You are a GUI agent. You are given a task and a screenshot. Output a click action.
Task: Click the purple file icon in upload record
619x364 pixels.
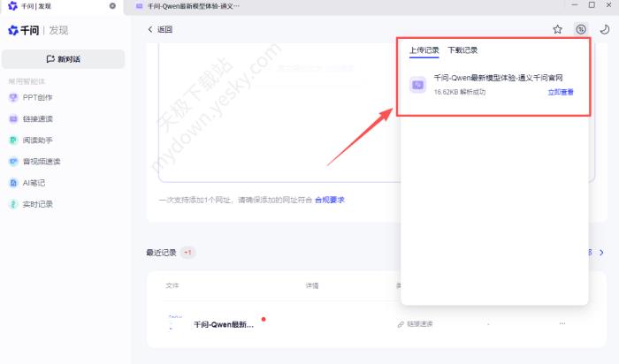(417, 85)
